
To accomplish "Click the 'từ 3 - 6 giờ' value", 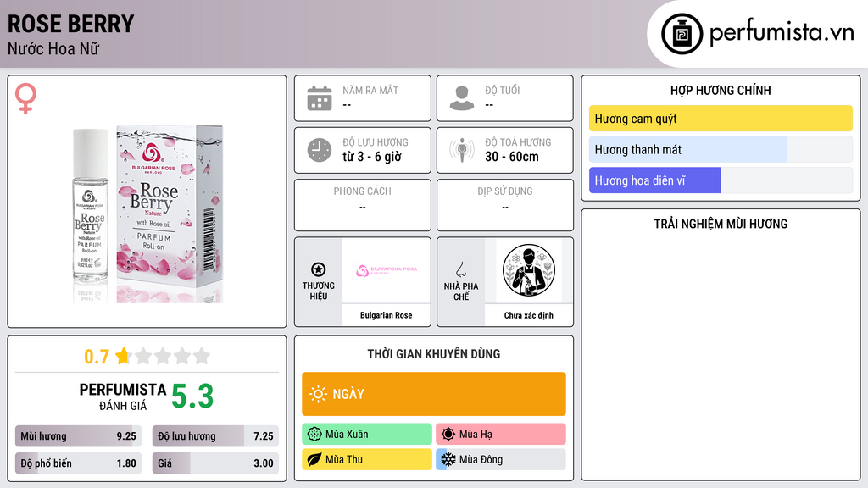I will click(372, 157).
